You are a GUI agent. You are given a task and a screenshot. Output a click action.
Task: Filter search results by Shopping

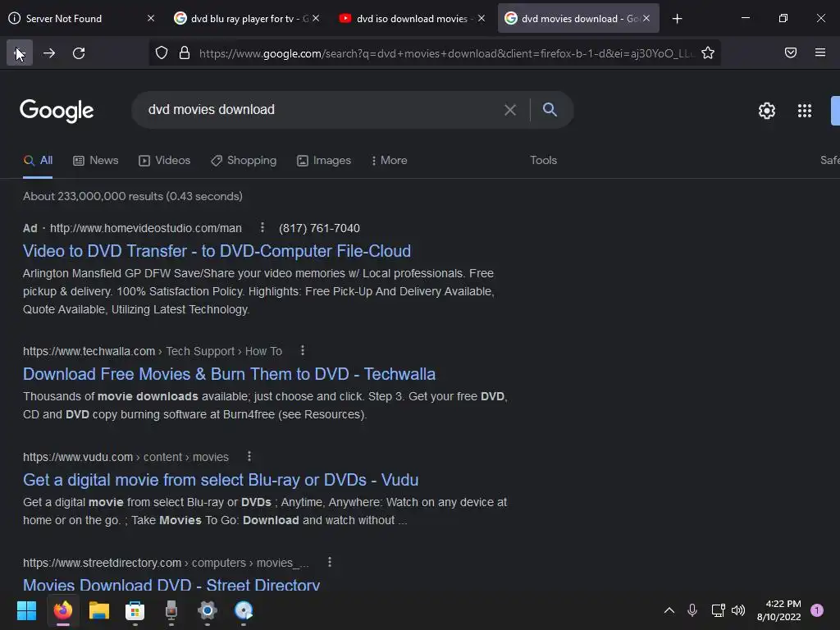coord(244,160)
